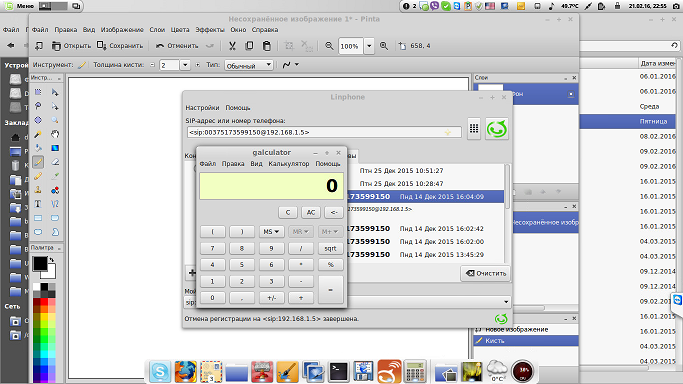The width and height of the screenshot is (683, 384).
Task: Activate the selected Paintbrush tool toggle
Action: [x=38, y=162]
